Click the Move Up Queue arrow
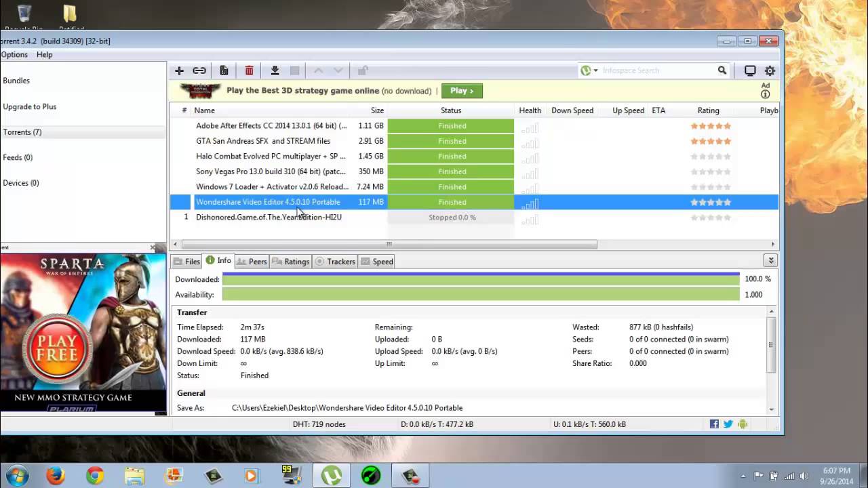The height and width of the screenshot is (488, 868). click(x=318, y=70)
